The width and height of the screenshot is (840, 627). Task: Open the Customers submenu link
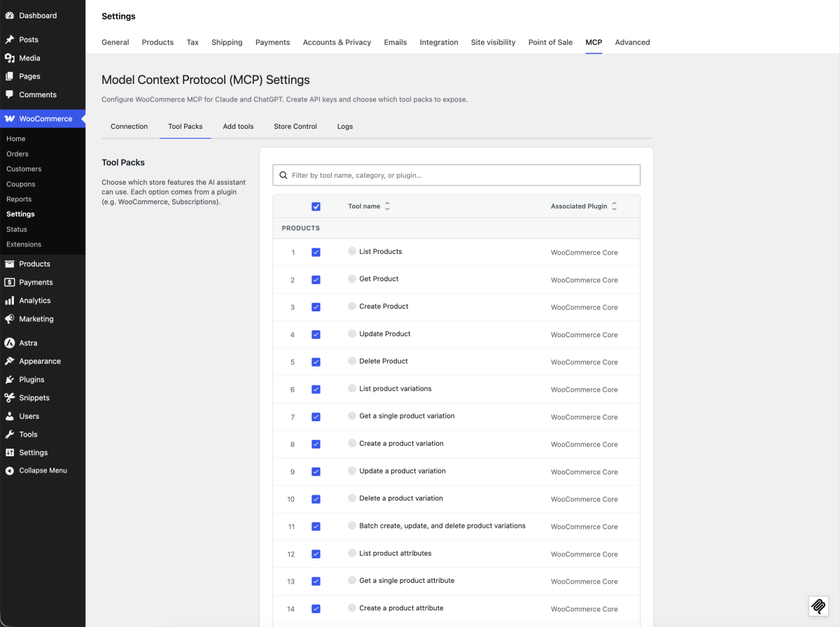coord(24,169)
